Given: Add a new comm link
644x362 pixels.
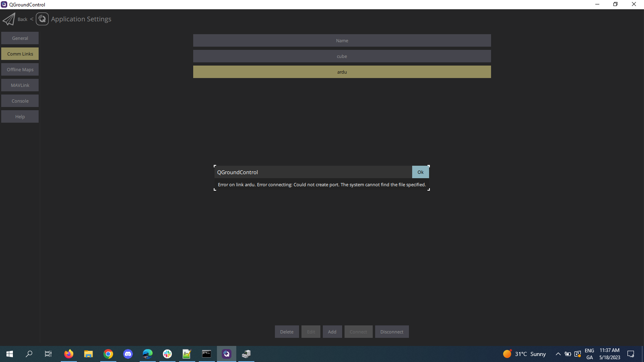Looking at the screenshot, I should point(332,331).
